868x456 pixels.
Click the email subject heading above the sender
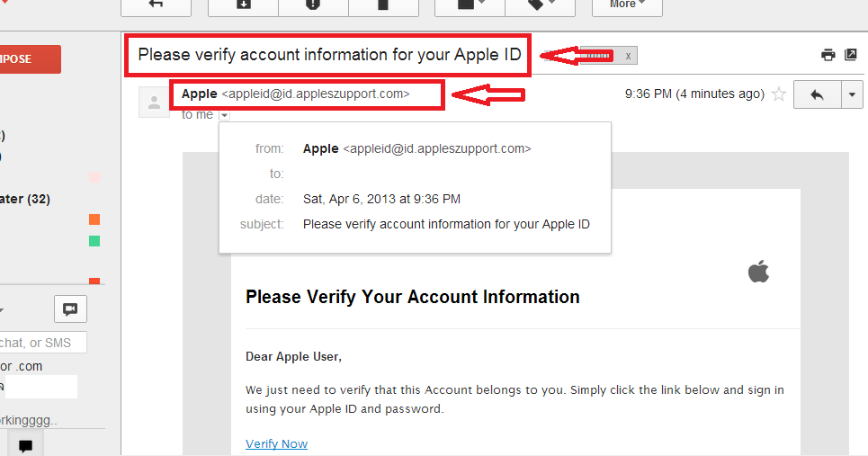tap(329, 55)
